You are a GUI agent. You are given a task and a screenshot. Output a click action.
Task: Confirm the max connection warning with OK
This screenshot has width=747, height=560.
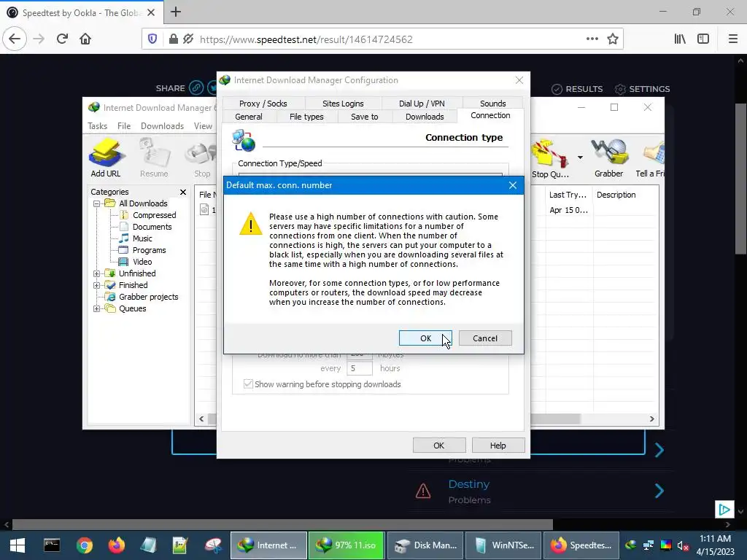point(425,338)
